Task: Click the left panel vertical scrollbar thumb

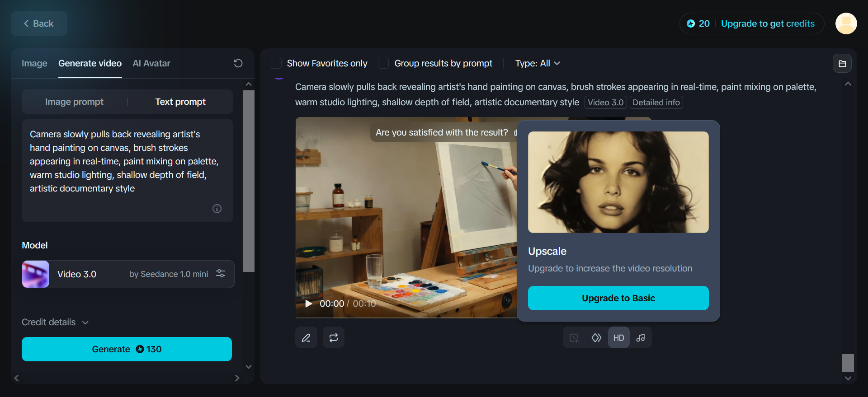Action: [249, 181]
